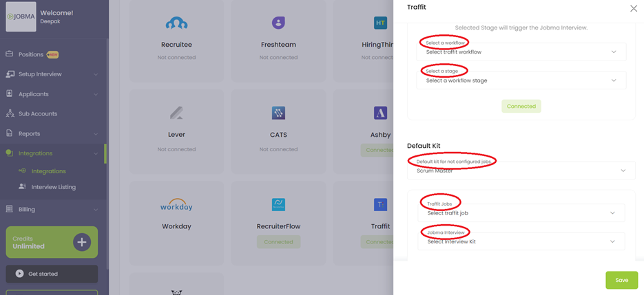644x295 pixels.
Task: Click Not connected under Lever
Action: pyautogui.click(x=176, y=149)
